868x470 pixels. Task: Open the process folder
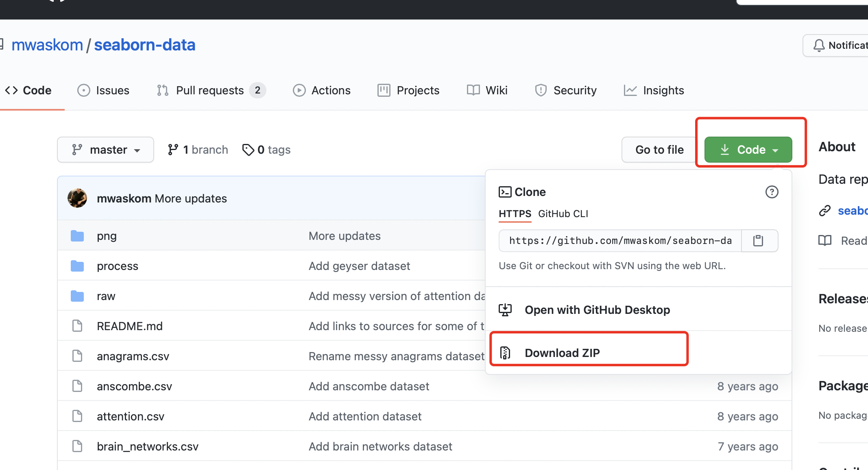(x=118, y=266)
